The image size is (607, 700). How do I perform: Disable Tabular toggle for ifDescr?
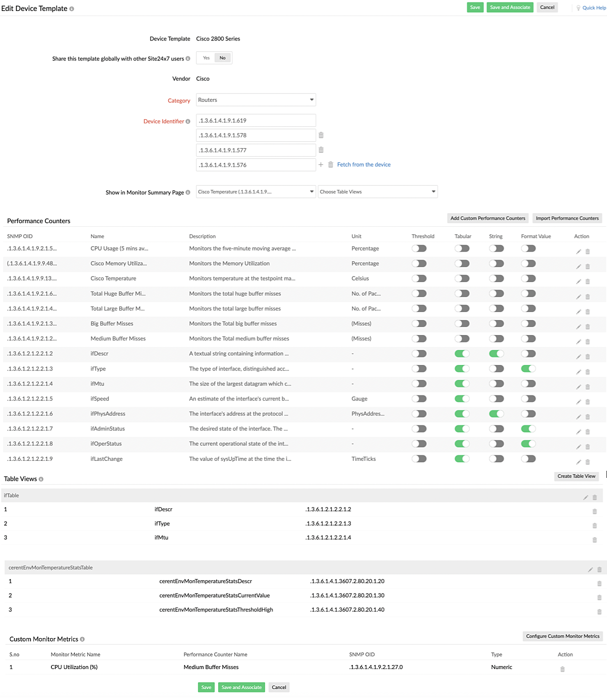pyautogui.click(x=462, y=353)
